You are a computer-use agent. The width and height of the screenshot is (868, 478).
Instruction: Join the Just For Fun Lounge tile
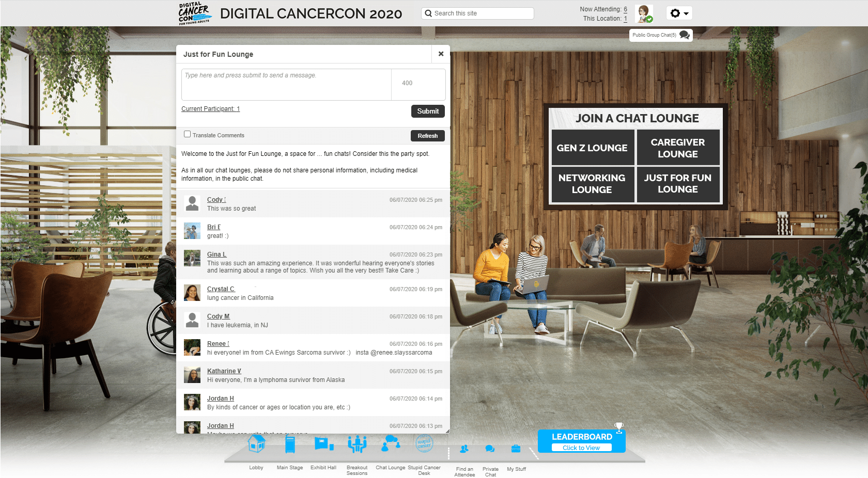coord(678,184)
